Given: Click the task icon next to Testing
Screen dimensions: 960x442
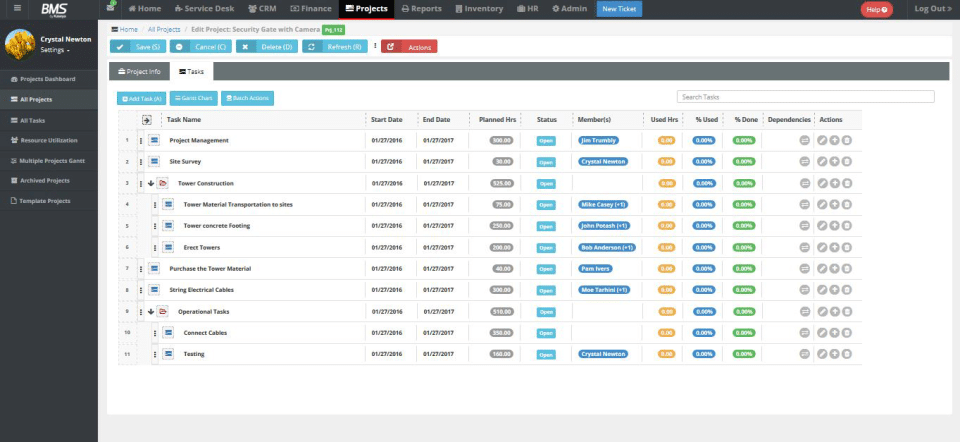Looking at the screenshot, I should tap(169, 354).
